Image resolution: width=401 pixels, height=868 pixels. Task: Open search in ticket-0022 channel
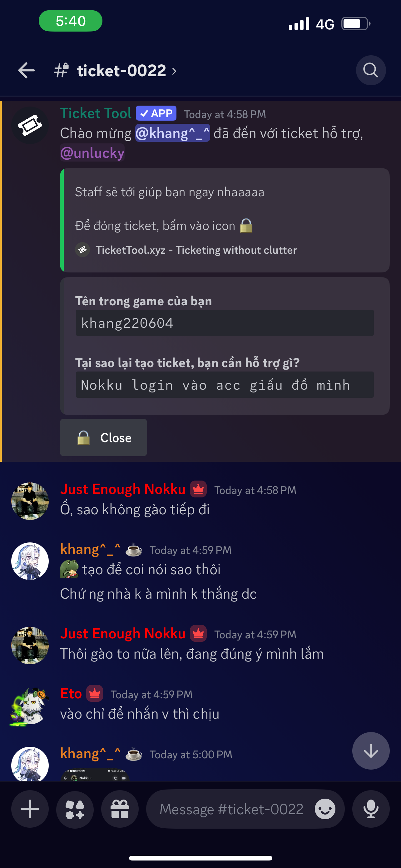[x=370, y=70]
